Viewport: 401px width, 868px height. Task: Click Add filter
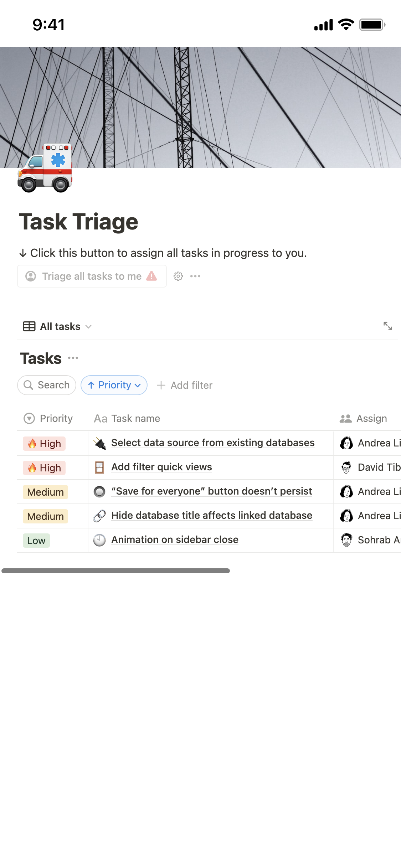(x=185, y=385)
